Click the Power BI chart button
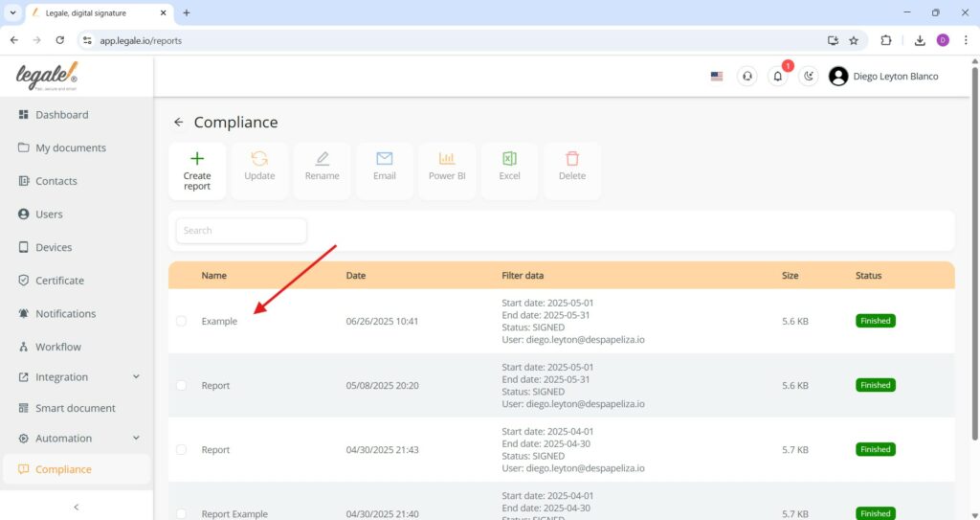The width and height of the screenshot is (980, 520). tap(447, 170)
